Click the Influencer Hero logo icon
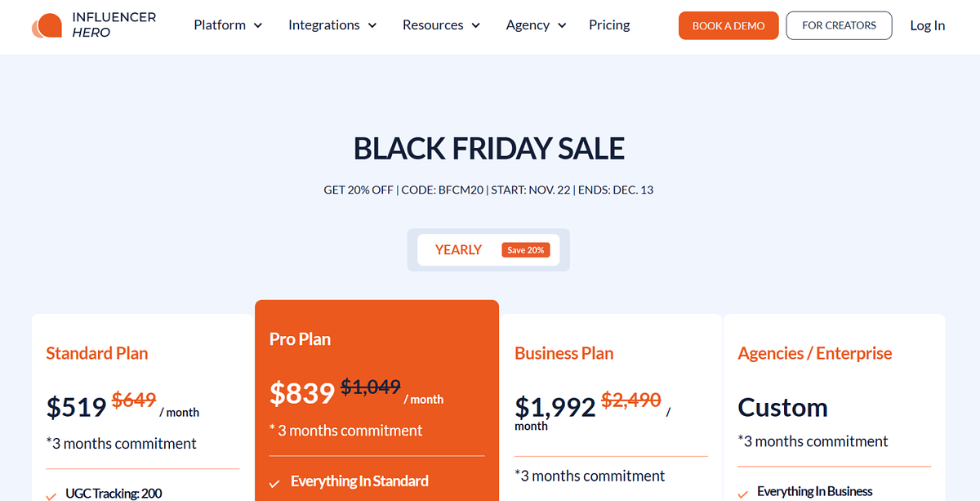980x501 pixels. 47,26
